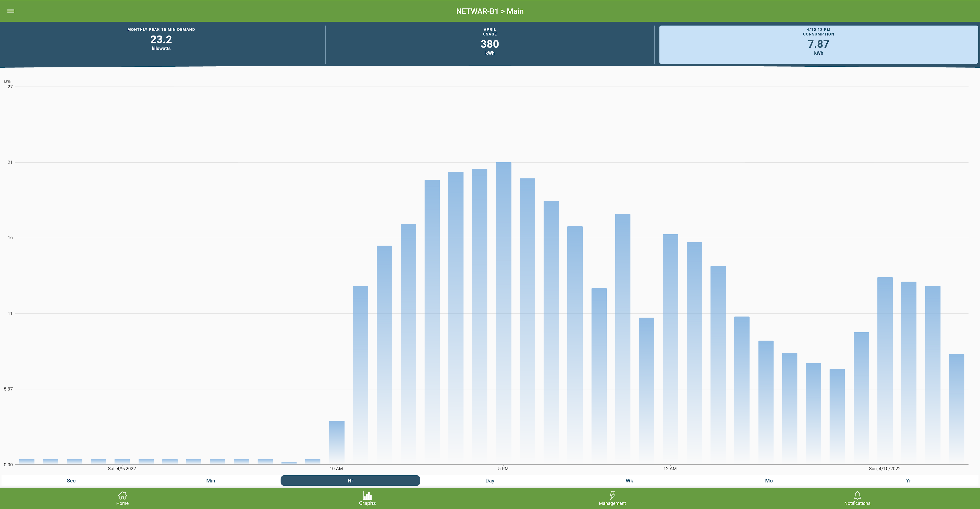Switch to the Min time scale

tap(210, 480)
